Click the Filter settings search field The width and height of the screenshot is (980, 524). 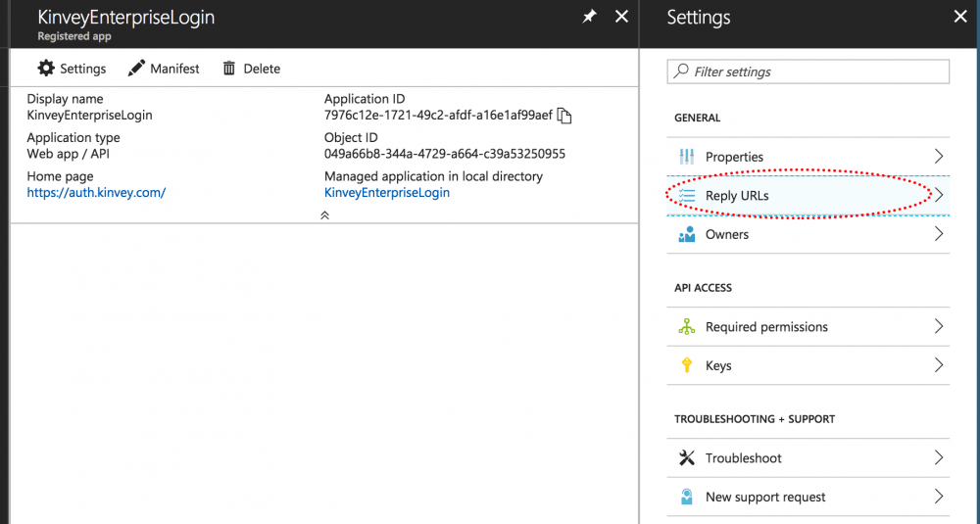808,71
